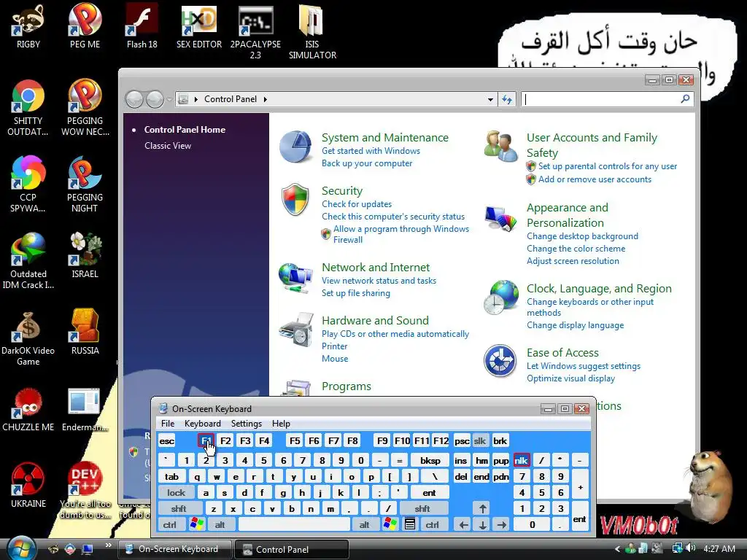Open the Help menu of On-Screen Keyboard
The height and width of the screenshot is (560, 747).
click(x=281, y=424)
